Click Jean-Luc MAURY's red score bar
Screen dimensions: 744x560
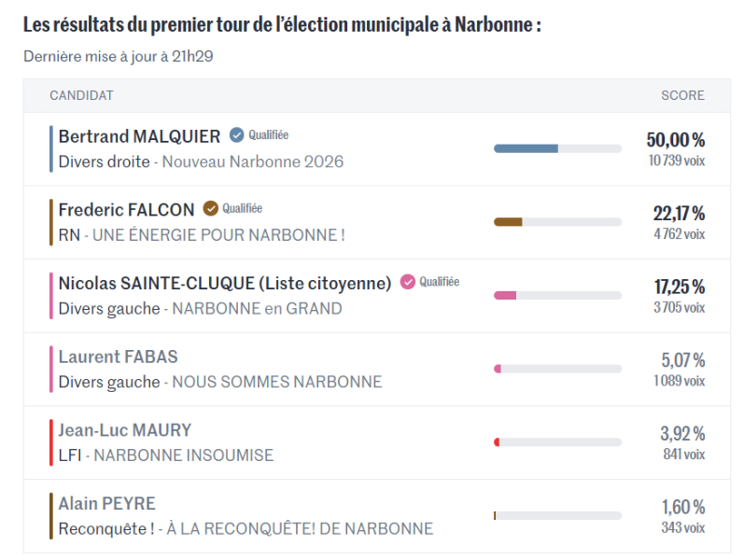point(557,441)
